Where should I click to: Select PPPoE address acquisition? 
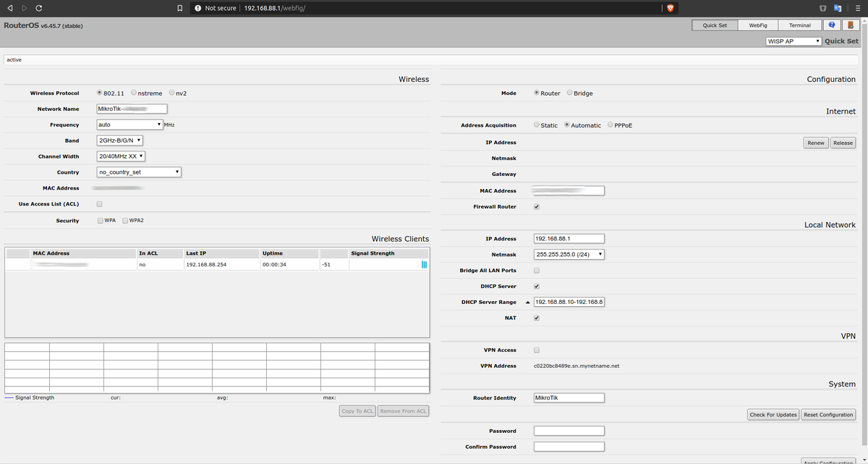pyautogui.click(x=610, y=125)
